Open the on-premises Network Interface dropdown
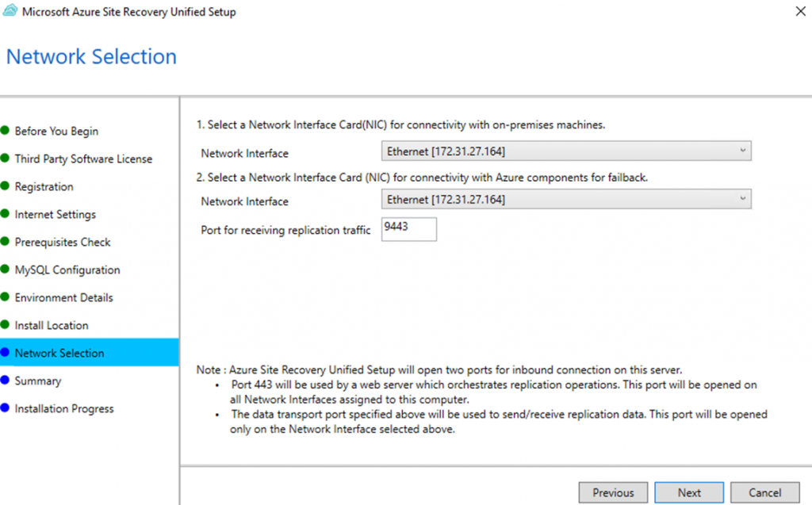Viewport: 812px width, 505px height. click(566, 151)
